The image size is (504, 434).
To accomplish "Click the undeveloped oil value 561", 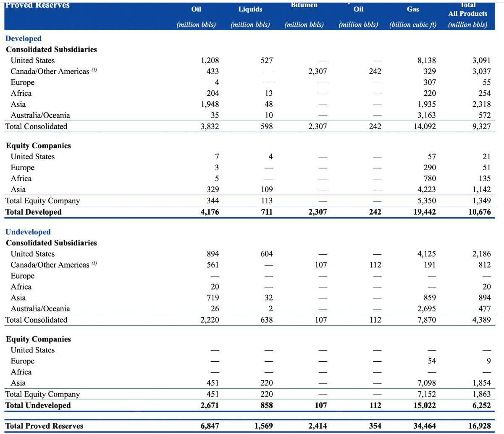I will (x=213, y=265).
